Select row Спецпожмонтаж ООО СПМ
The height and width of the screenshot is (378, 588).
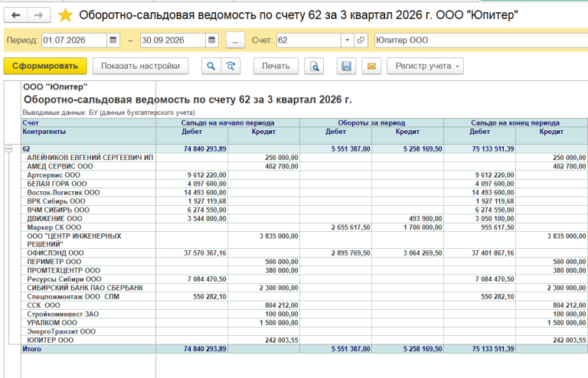305,296
